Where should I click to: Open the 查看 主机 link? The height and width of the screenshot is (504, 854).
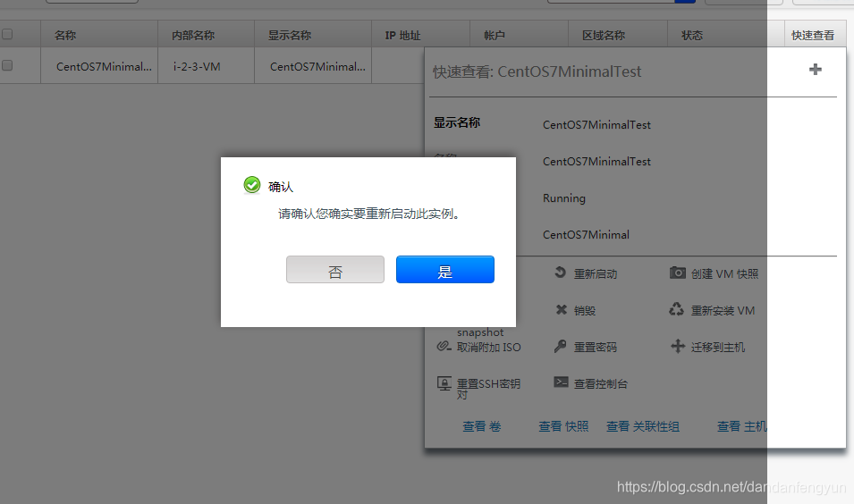click(x=742, y=426)
